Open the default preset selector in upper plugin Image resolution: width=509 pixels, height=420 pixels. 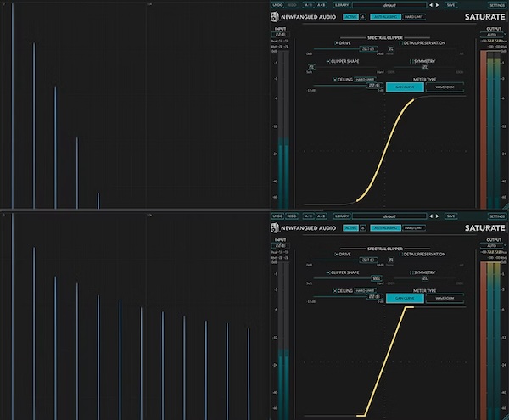click(389, 5)
